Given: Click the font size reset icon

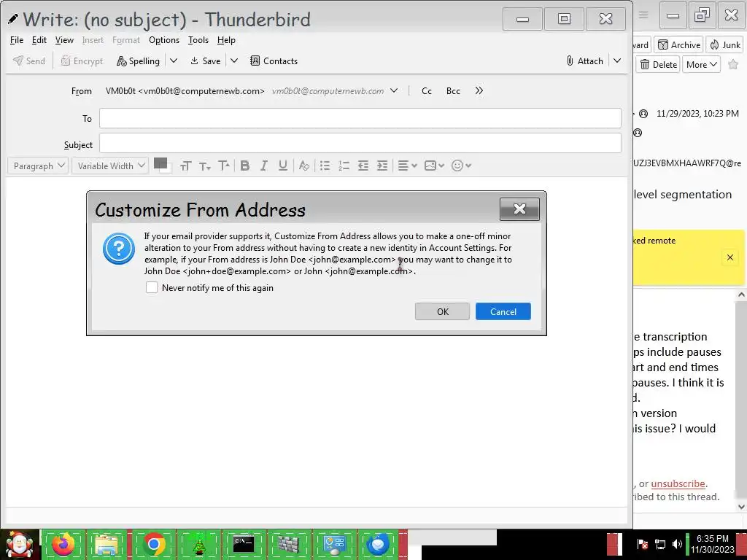Looking at the screenshot, I should coord(186,166).
